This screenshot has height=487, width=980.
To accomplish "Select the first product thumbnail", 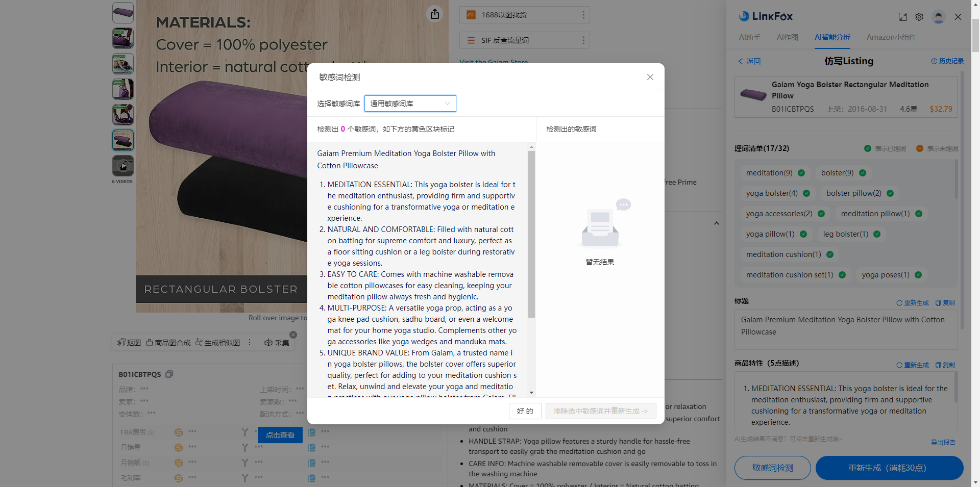I will [123, 13].
